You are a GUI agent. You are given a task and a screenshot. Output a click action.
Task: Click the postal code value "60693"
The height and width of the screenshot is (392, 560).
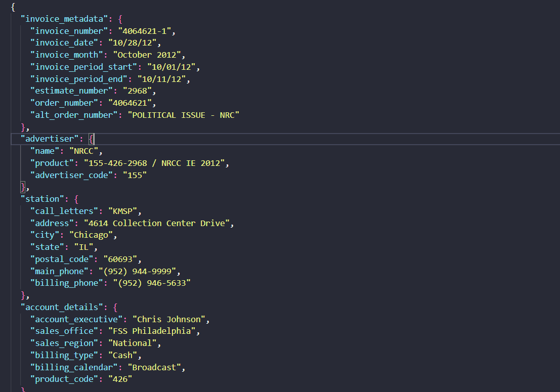pos(120,259)
